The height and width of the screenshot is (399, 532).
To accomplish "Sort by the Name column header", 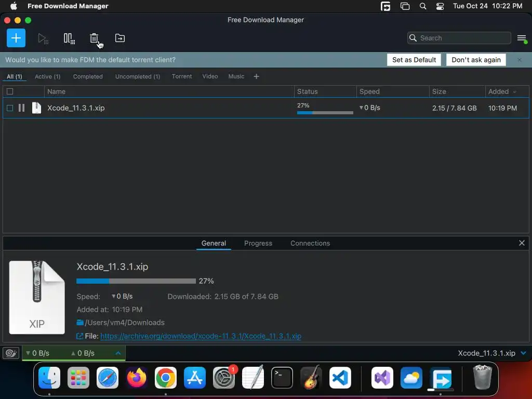I will point(169,91).
